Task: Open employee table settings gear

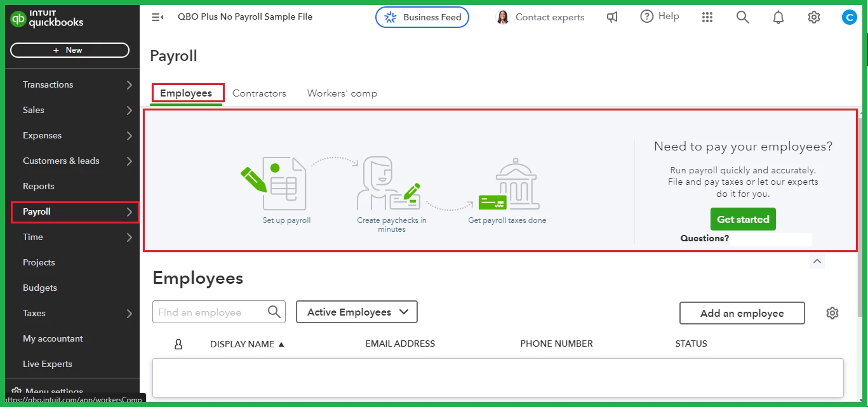Action: [832, 313]
